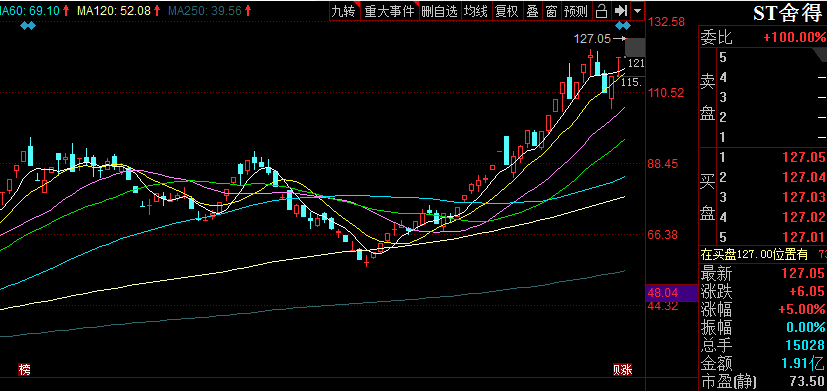Click 删自选 to remove from watchlist
827x391 pixels.
coord(439,11)
